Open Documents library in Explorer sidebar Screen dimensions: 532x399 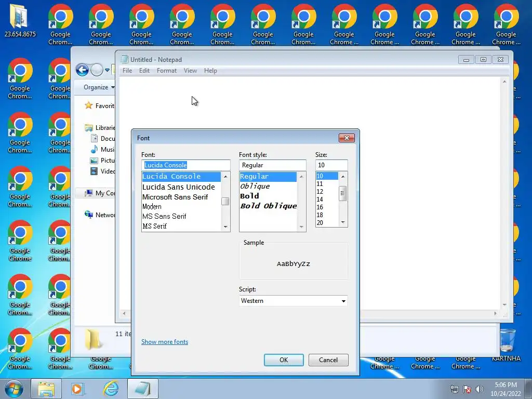pyautogui.click(x=103, y=138)
